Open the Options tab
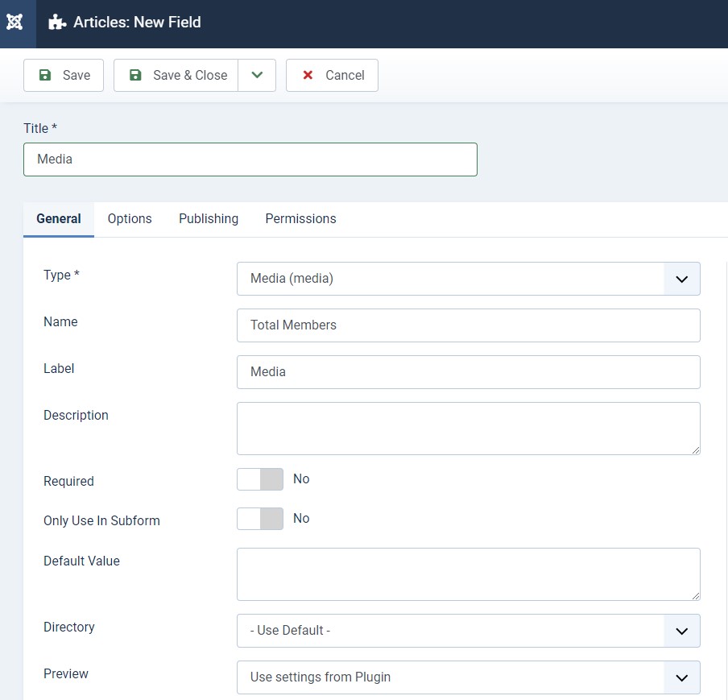This screenshot has width=728, height=700. (x=130, y=219)
